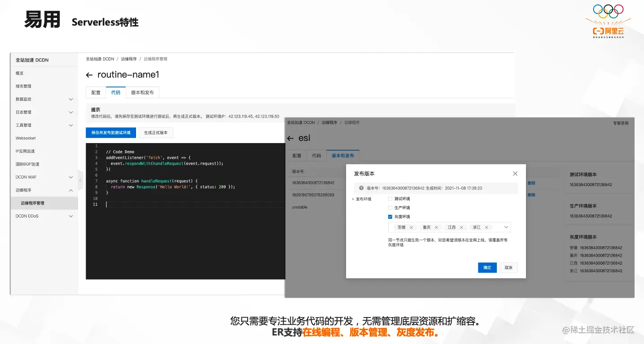The width and height of the screenshot is (644, 344).
Task: Click 生成正式版本 button
Action: coord(156,133)
